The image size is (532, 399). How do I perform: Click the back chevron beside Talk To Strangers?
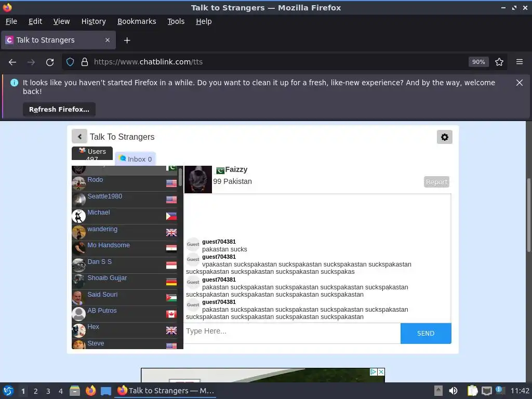pyautogui.click(x=79, y=137)
